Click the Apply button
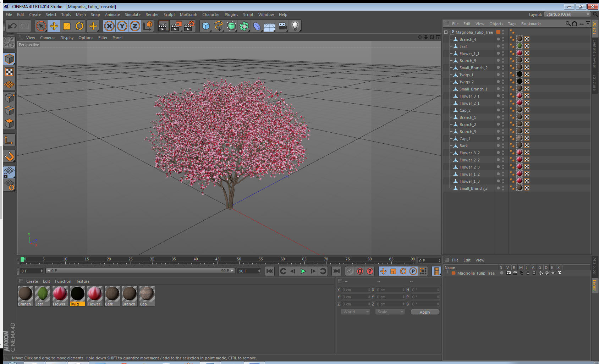Screen dimensions: 599x364 (x=425, y=312)
